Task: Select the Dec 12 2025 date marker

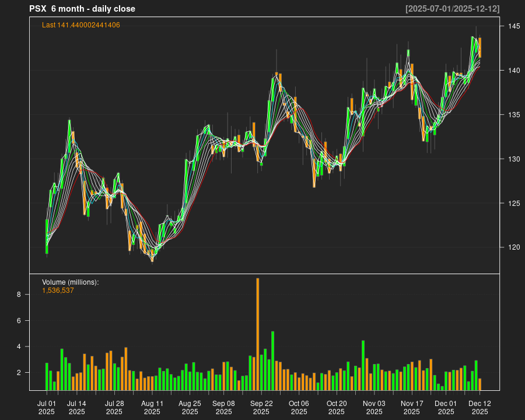Action: click(480, 407)
